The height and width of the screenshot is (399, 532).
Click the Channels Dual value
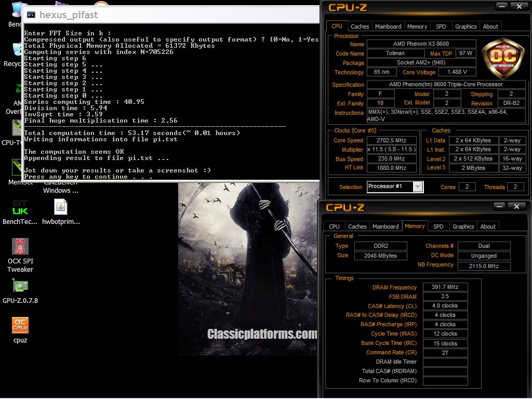click(484, 246)
